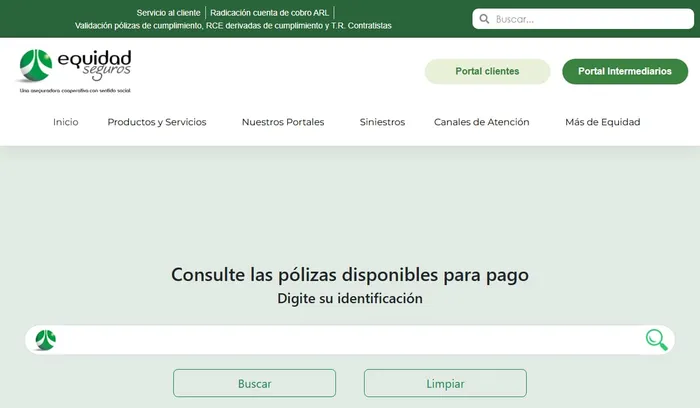700x408 pixels.
Task: Click the magnifier icon in top search box
Action: [x=484, y=19]
